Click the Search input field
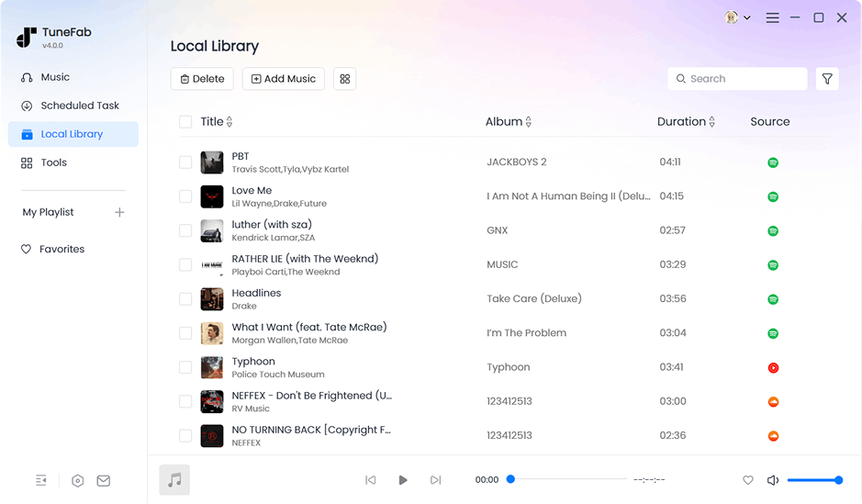 click(x=737, y=79)
